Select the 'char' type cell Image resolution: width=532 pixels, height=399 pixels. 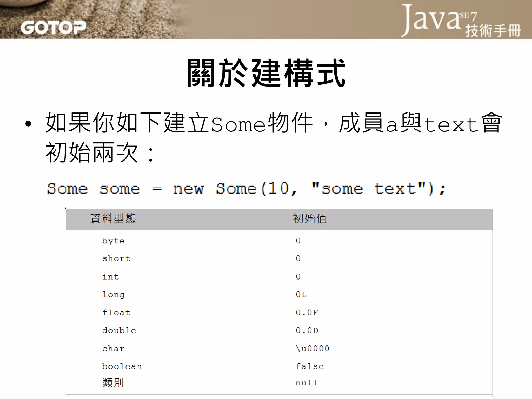(113, 349)
